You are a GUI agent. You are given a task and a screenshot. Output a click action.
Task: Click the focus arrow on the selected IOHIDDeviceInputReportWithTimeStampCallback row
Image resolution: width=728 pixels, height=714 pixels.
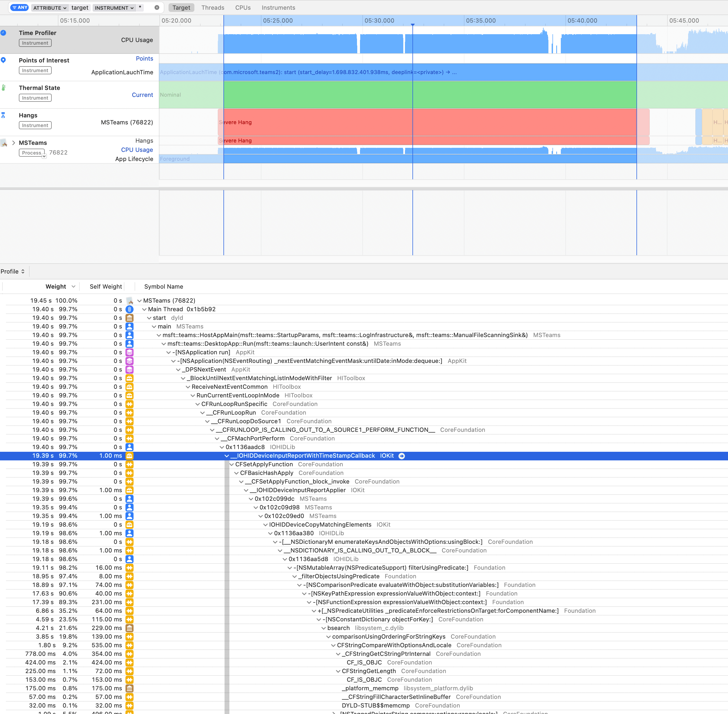pyautogui.click(x=402, y=456)
